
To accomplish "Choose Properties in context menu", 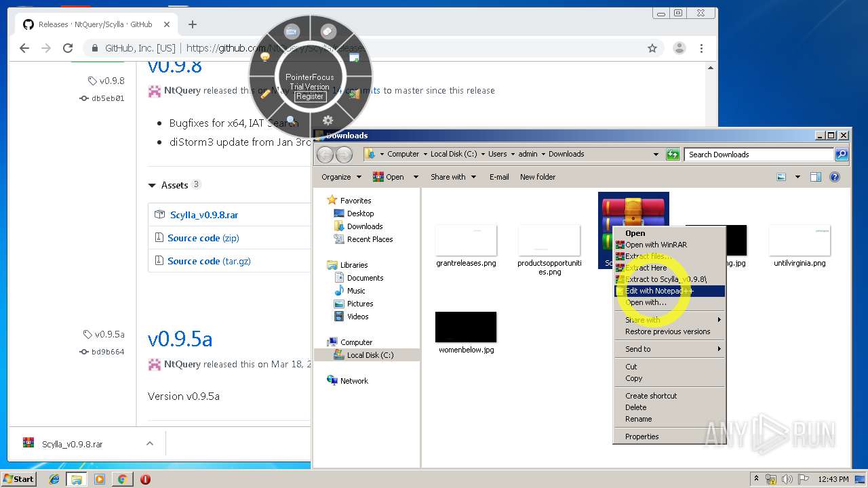I will point(669,436).
